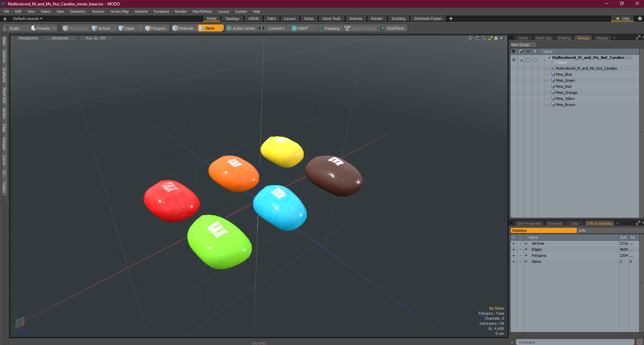Open the Ray GL: Off dropdown
The height and width of the screenshot is (345, 644).
tap(96, 38)
